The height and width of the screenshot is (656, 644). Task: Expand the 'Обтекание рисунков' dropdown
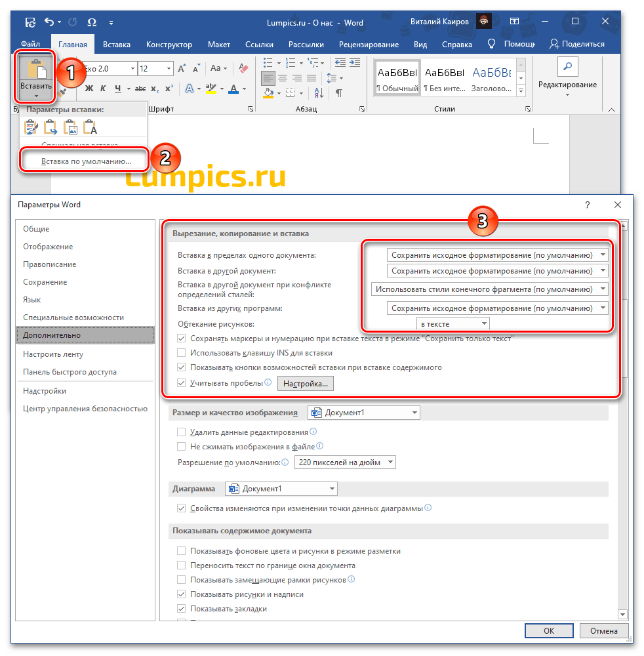453,323
